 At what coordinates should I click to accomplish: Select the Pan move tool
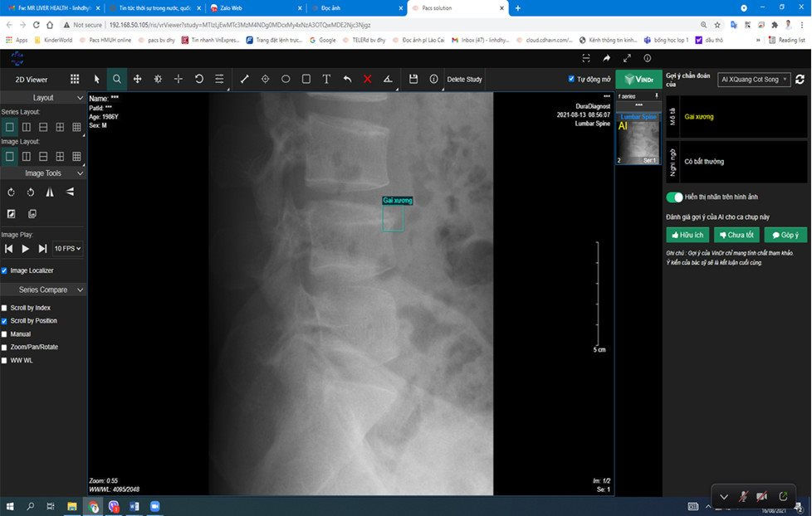point(137,80)
